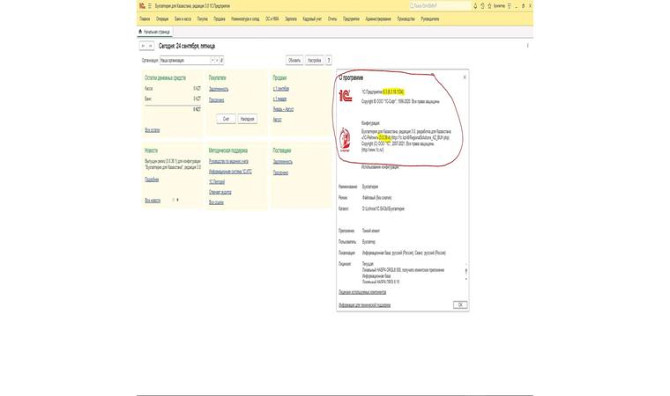Show next news item with the arrow
This screenshot has height=396, width=670.
point(178,200)
